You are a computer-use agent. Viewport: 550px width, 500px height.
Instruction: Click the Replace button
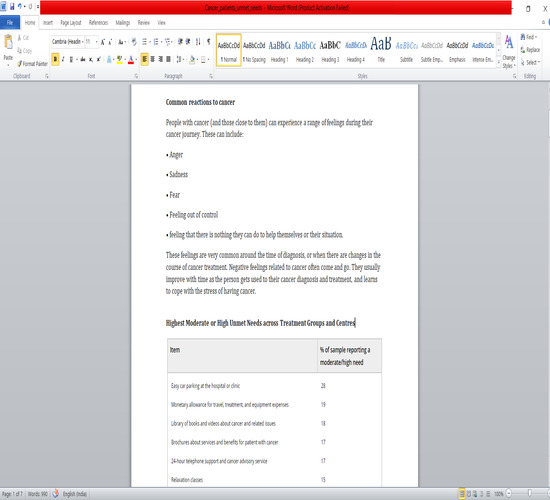[x=530, y=50]
